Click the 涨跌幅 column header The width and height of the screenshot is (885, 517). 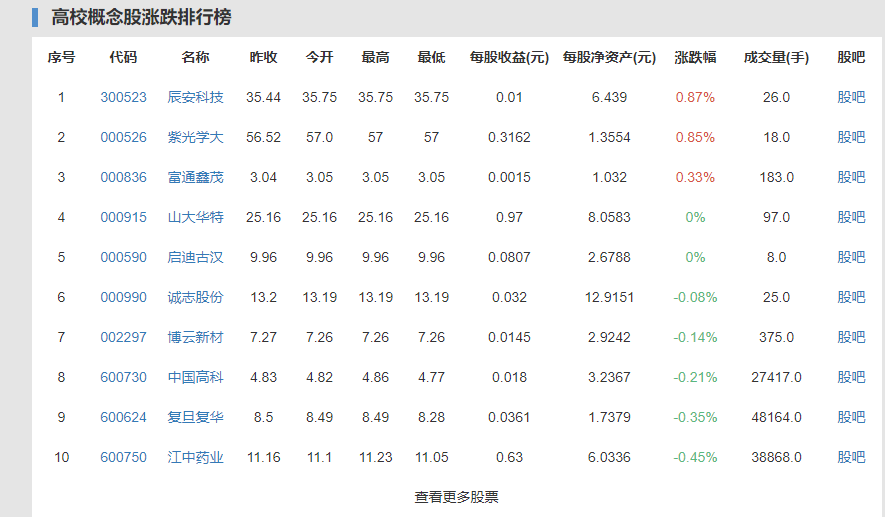coord(695,58)
